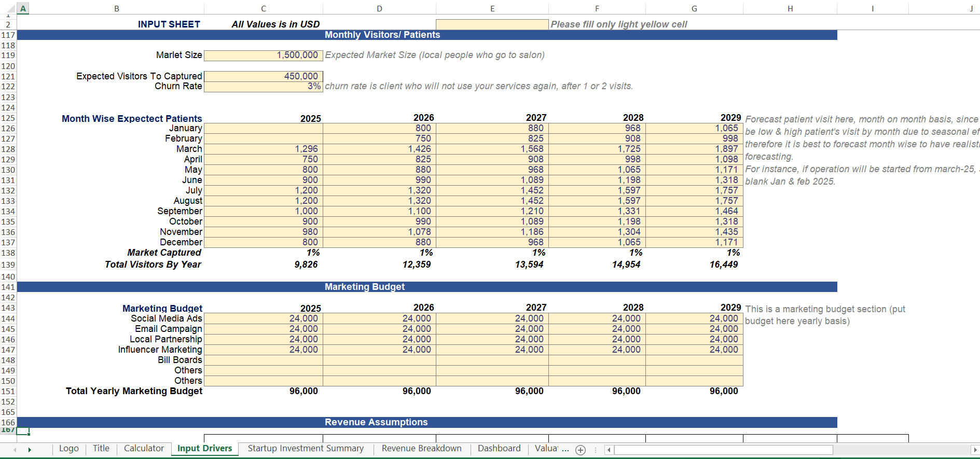
Task: Select Expected Visitors To Captured value
Action: coord(264,76)
